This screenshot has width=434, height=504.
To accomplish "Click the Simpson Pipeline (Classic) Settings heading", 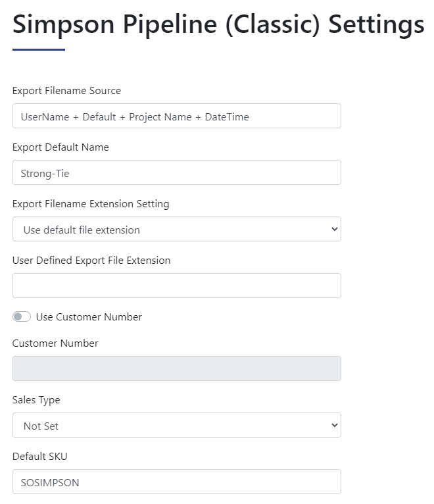I will 218,25.
